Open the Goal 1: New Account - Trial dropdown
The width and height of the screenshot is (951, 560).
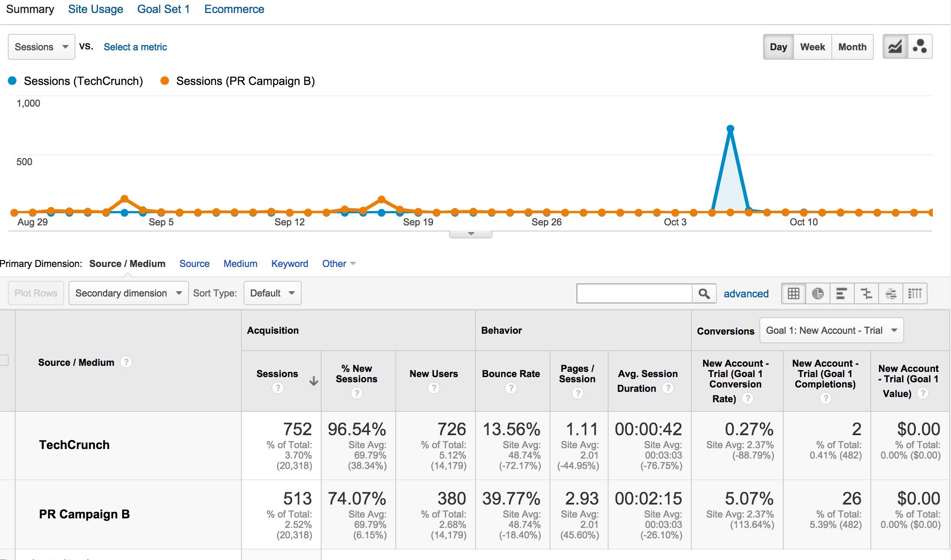tap(830, 330)
